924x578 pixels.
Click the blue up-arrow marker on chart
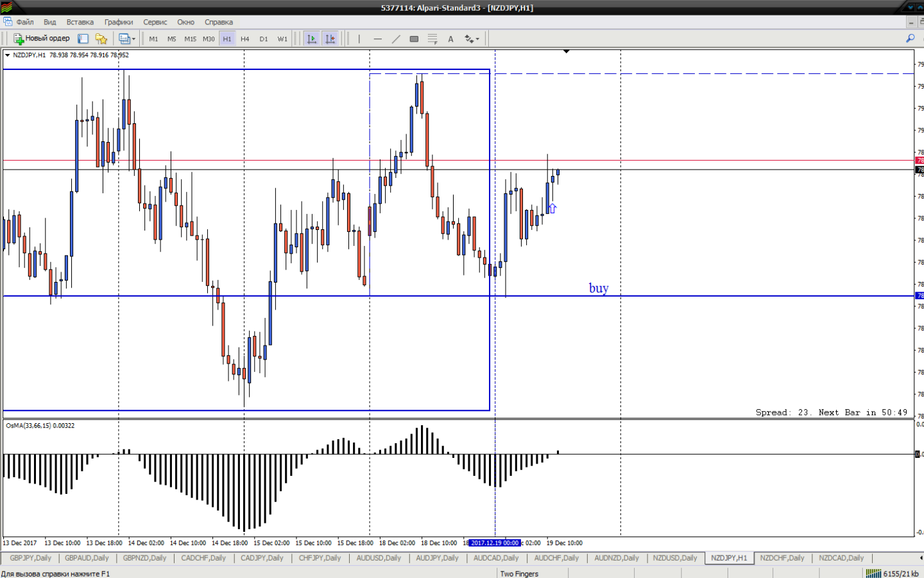point(552,208)
